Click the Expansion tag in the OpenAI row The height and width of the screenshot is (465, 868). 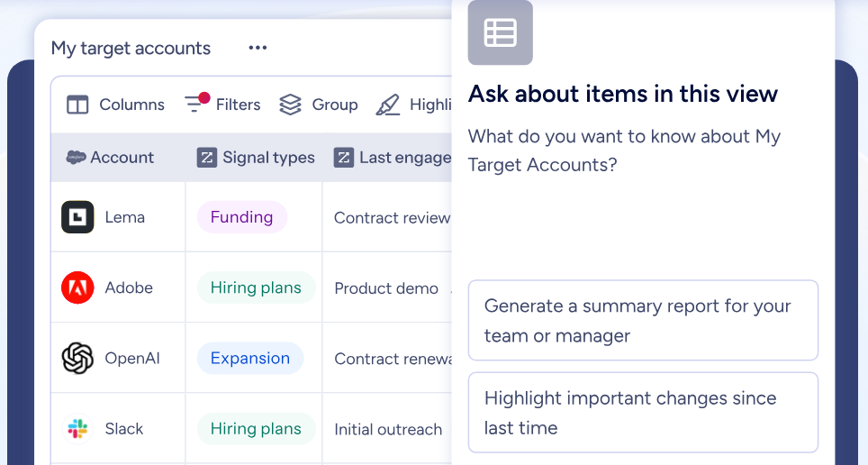click(250, 358)
